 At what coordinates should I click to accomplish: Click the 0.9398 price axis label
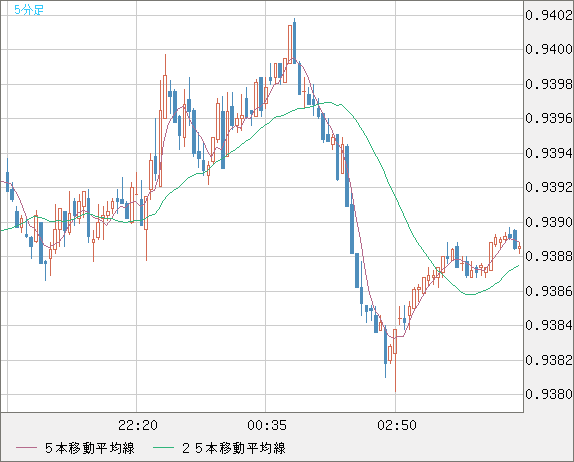coord(549,85)
